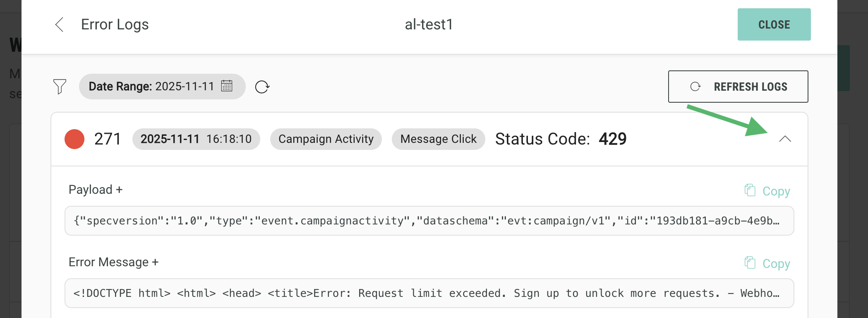Click the Message Click tag
Image resolution: width=868 pixels, height=318 pixels.
(x=438, y=139)
